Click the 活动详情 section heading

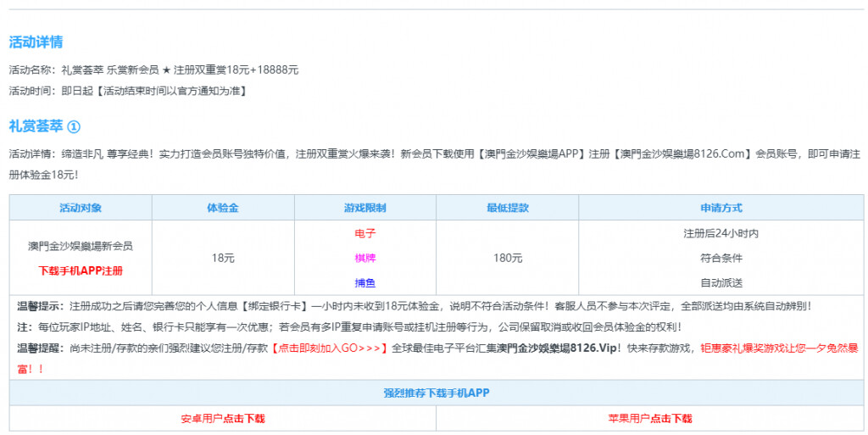click(x=36, y=42)
